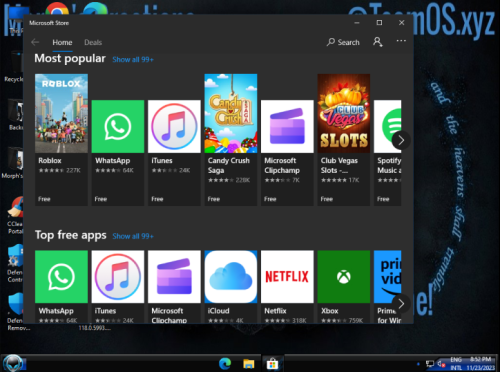Select the Google Chrome desktop icon
The width and height of the screenshot is (500, 372).
click(57, 9)
